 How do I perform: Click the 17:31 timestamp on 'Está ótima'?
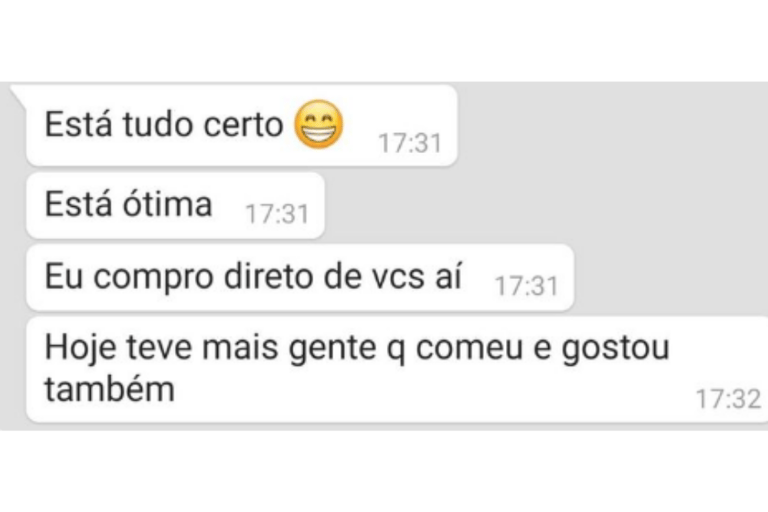coord(277,214)
